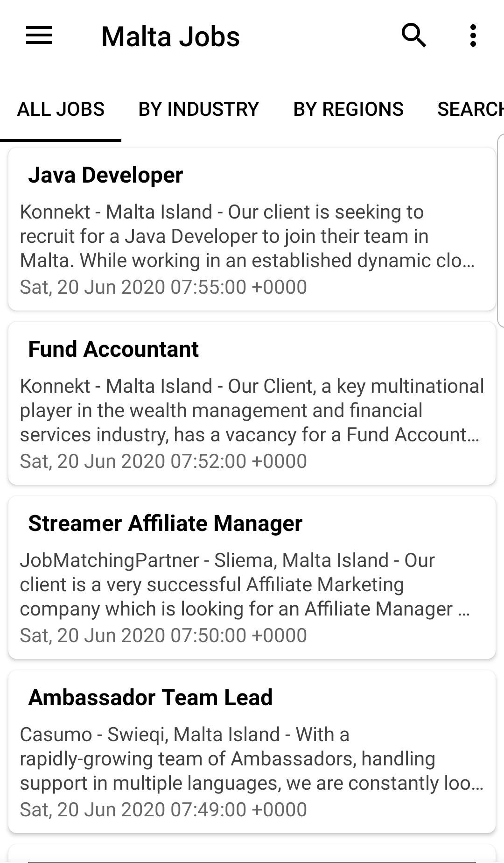Open the hamburger navigation menu

click(39, 36)
